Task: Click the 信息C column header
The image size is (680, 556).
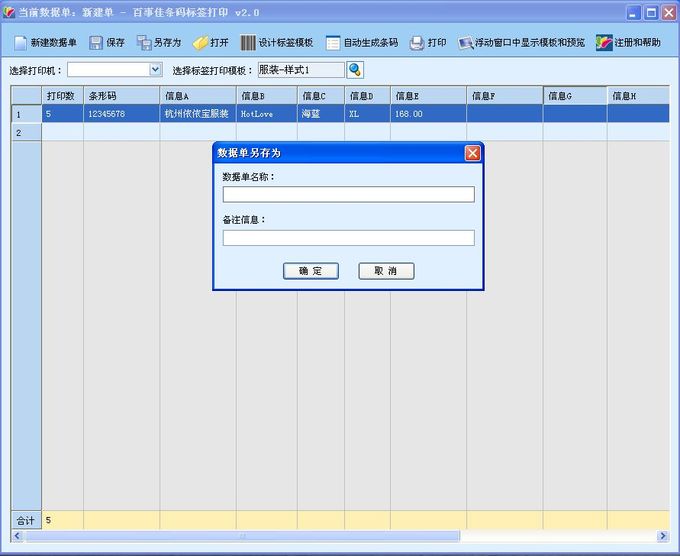Action: [x=321, y=95]
